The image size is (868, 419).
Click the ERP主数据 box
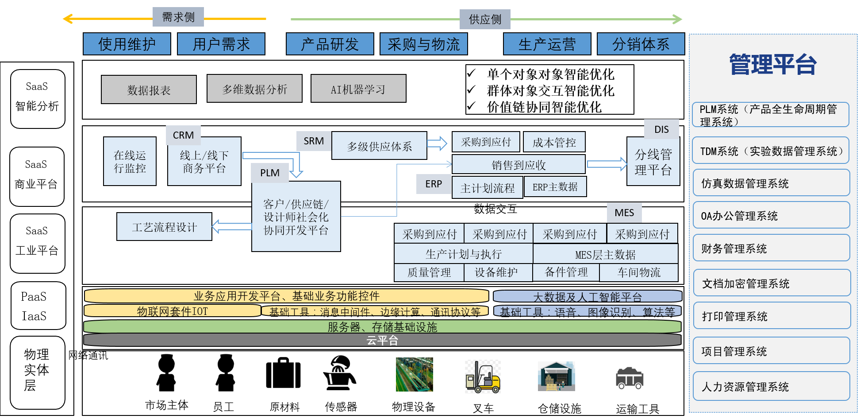pyautogui.click(x=555, y=186)
